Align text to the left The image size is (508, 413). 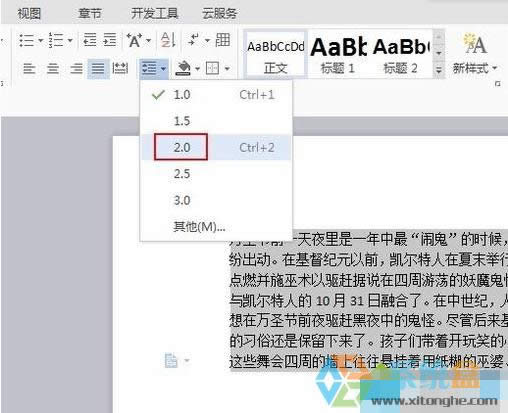[29, 69]
